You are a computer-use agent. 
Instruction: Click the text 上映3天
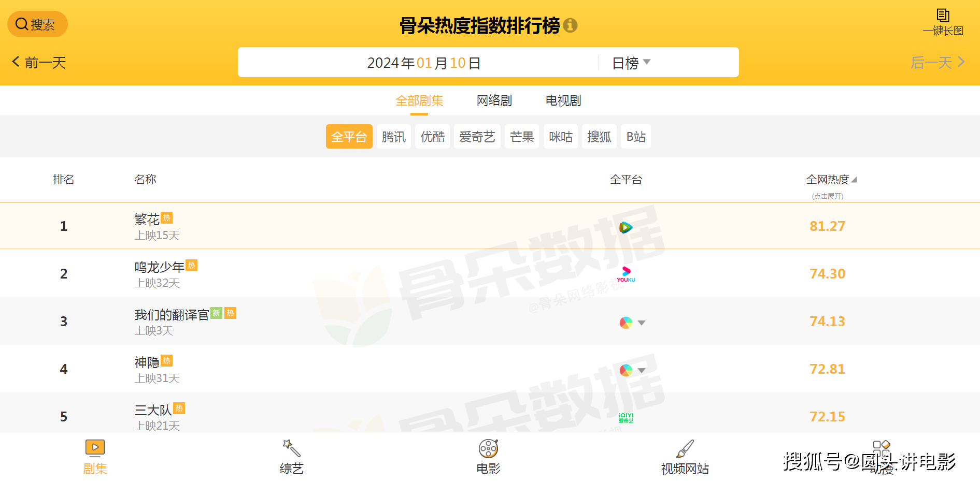click(x=154, y=331)
